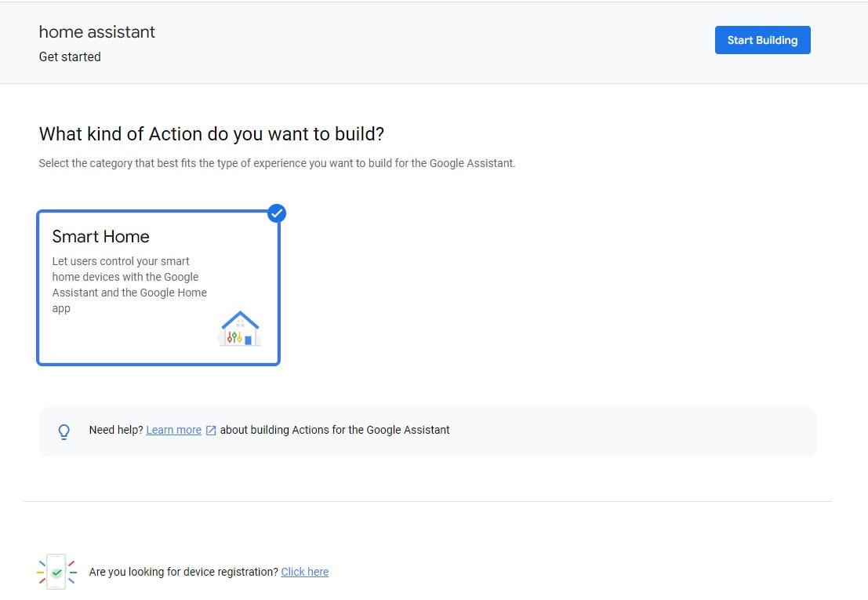This screenshot has height=600, width=868.
Task: Click the external link icon after Learn more
Action: click(x=211, y=431)
